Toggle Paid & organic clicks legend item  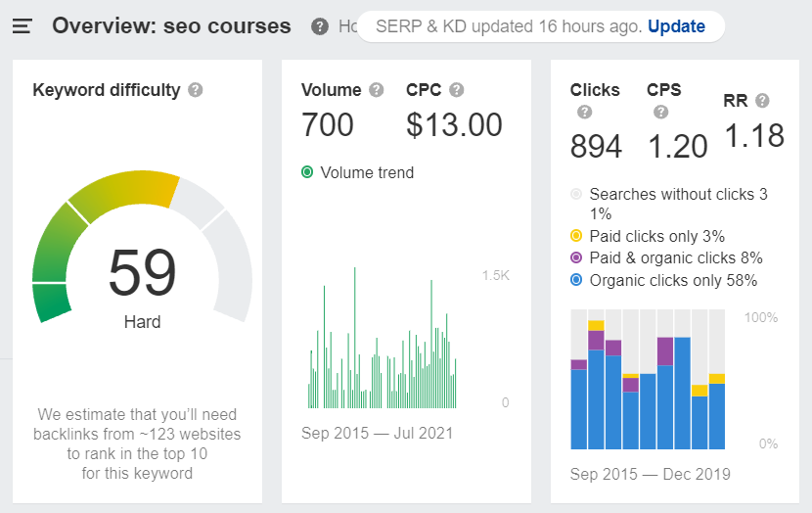[576, 258]
